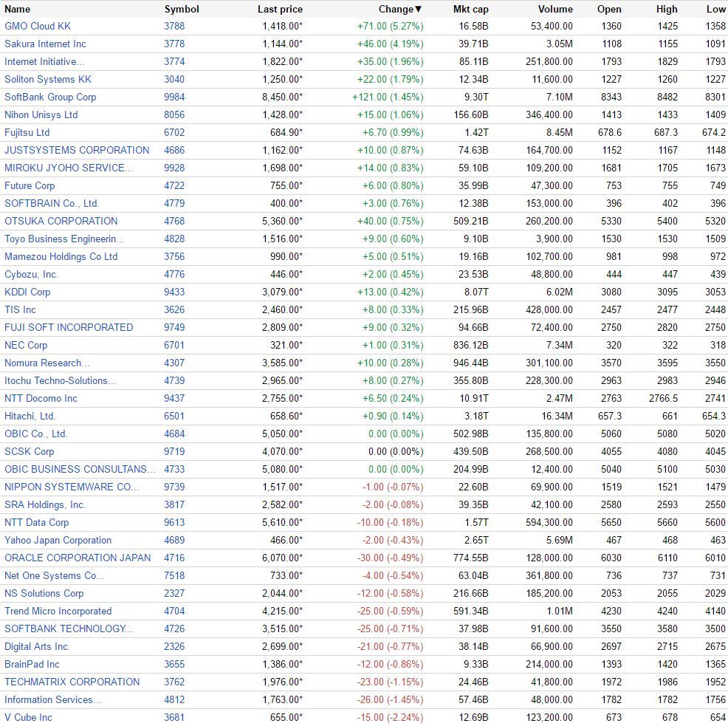Viewport: 728px width, 726px height.
Task: Open GMO Cloud KK stock page
Action: [x=38, y=26]
